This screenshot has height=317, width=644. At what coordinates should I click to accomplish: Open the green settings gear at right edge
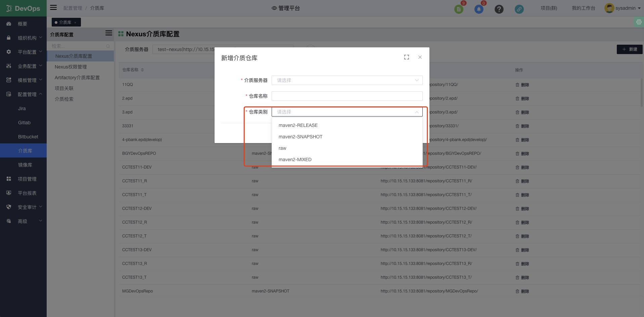click(639, 22)
